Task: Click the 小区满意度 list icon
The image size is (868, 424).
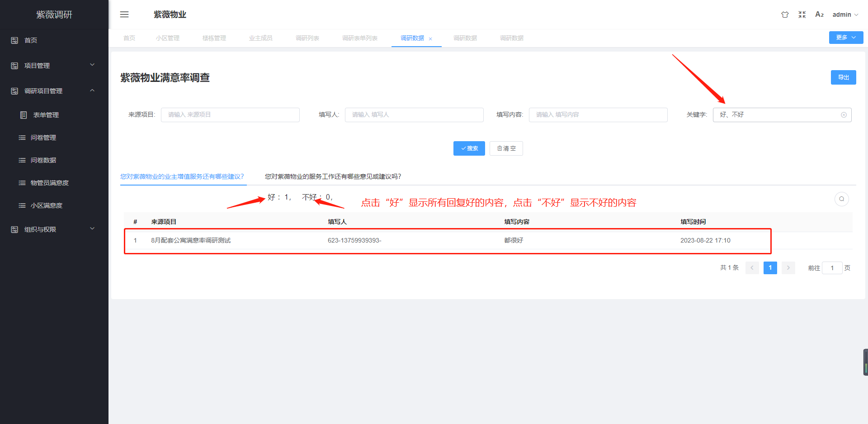Action: point(22,205)
